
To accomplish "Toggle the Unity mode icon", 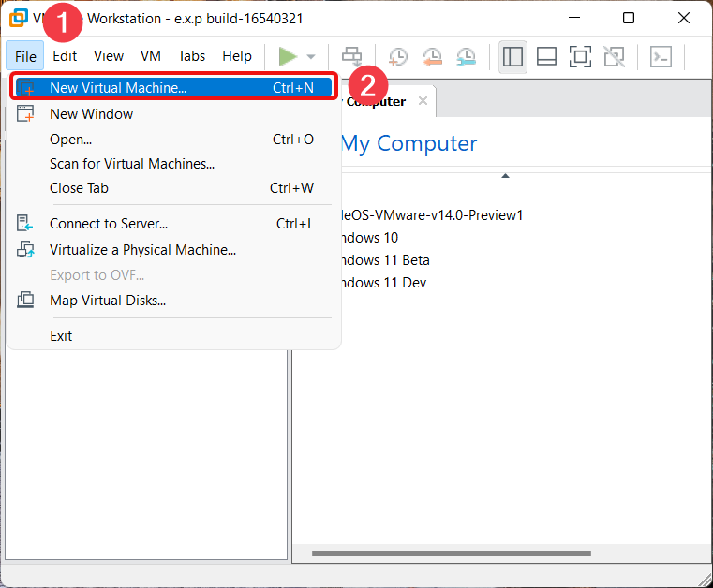I will (x=614, y=57).
